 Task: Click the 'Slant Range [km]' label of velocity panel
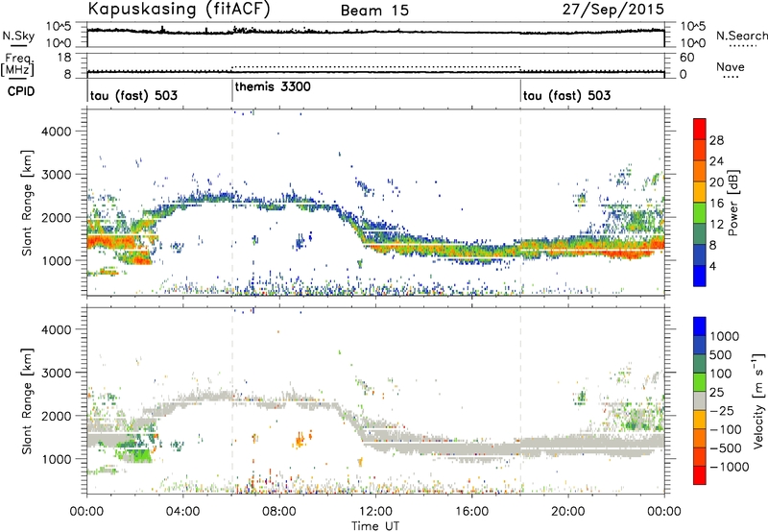pyautogui.click(x=27, y=401)
